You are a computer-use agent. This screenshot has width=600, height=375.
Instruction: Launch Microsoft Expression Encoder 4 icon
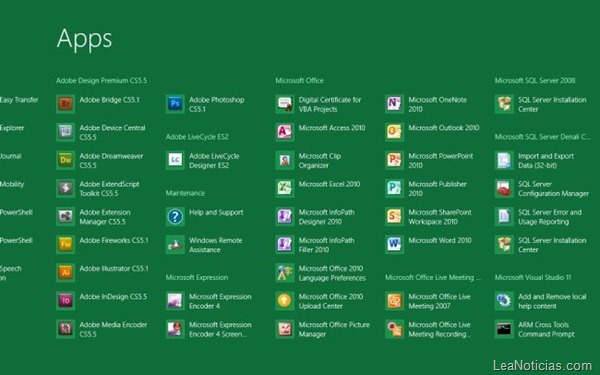(175, 301)
